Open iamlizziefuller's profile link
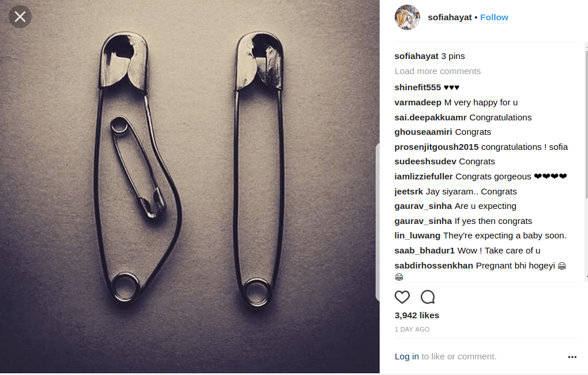 [424, 177]
